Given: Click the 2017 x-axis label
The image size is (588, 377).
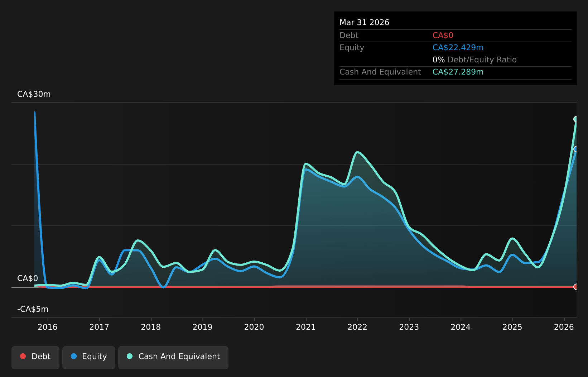Looking at the screenshot, I should tap(99, 327).
